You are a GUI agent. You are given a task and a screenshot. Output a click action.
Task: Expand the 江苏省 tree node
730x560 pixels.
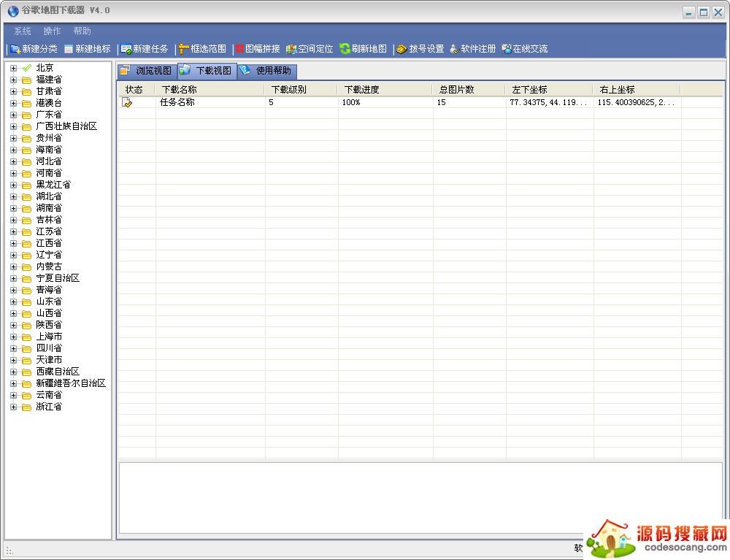(13, 232)
